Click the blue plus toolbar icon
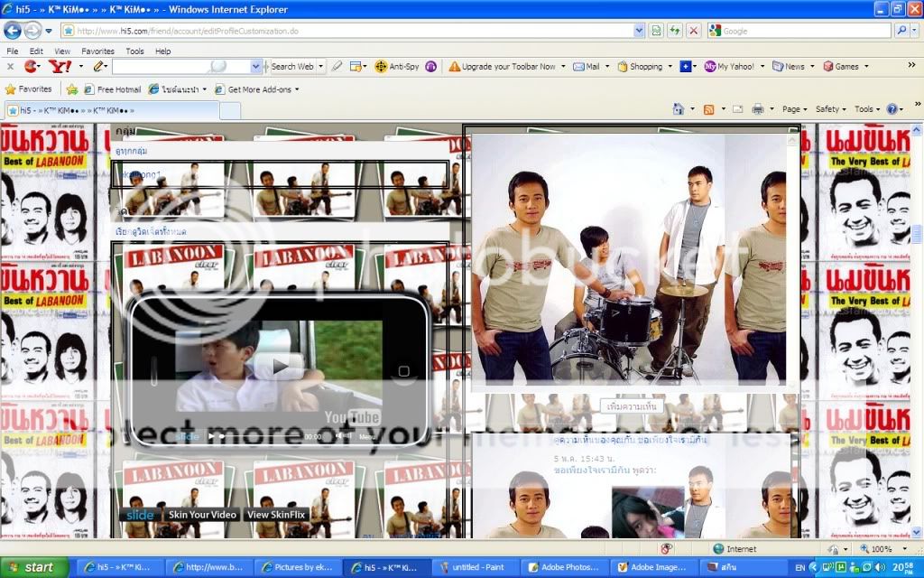The image size is (924, 578). pos(686,67)
